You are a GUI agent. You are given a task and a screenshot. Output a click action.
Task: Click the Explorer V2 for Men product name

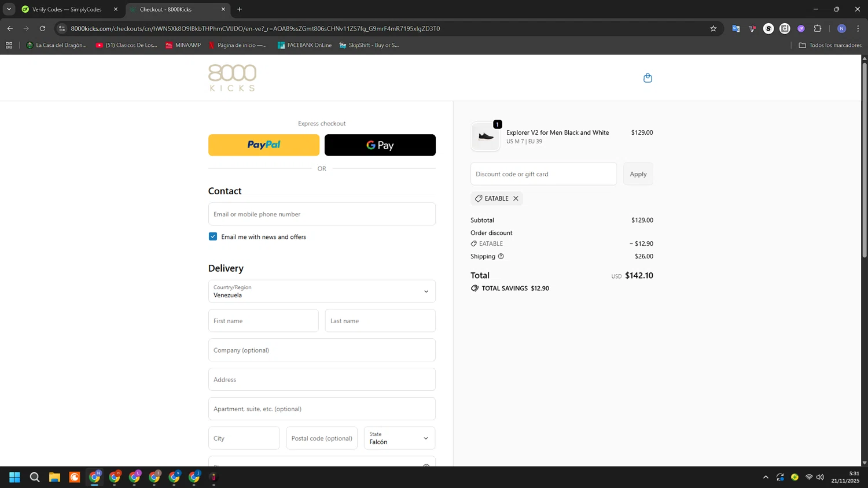[x=557, y=132]
